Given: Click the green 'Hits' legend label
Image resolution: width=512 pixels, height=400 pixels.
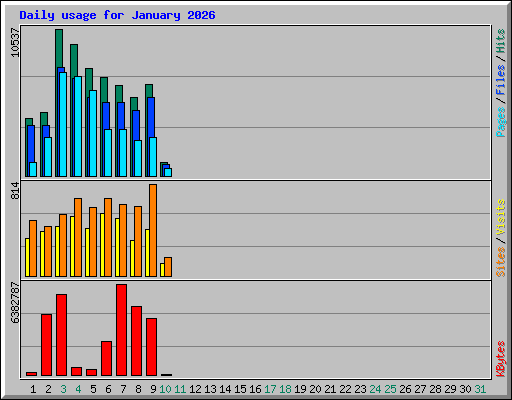Looking at the screenshot, I should pos(501,41).
